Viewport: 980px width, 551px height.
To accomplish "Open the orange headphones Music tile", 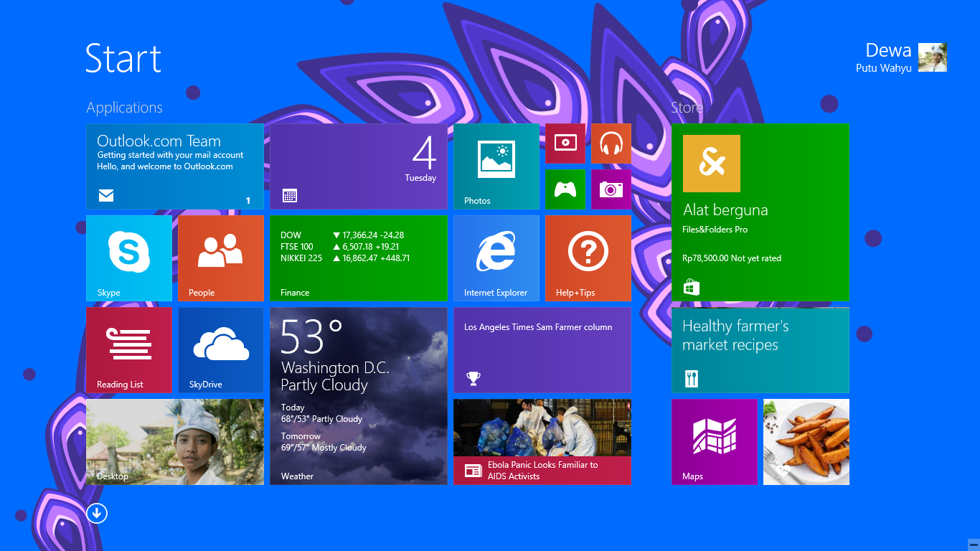I will (x=611, y=143).
